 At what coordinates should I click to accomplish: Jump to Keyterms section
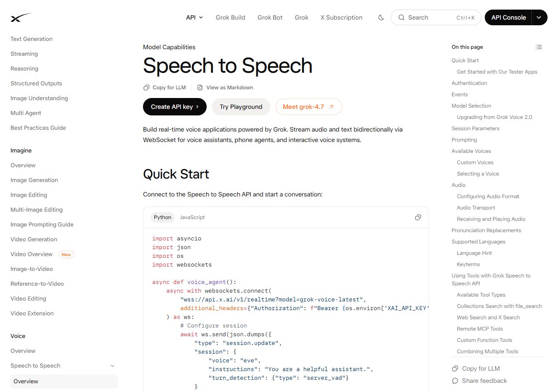[x=468, y=264]
